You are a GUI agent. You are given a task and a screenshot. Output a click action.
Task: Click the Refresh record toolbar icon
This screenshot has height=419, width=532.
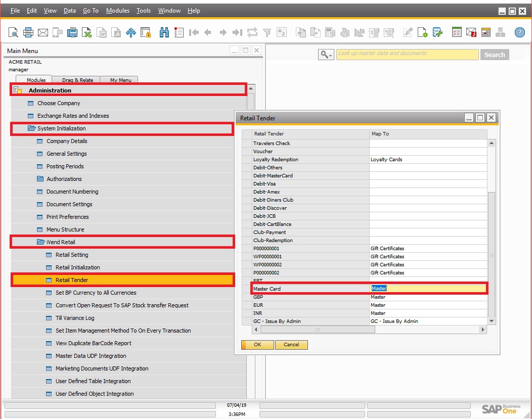(252, 32)
